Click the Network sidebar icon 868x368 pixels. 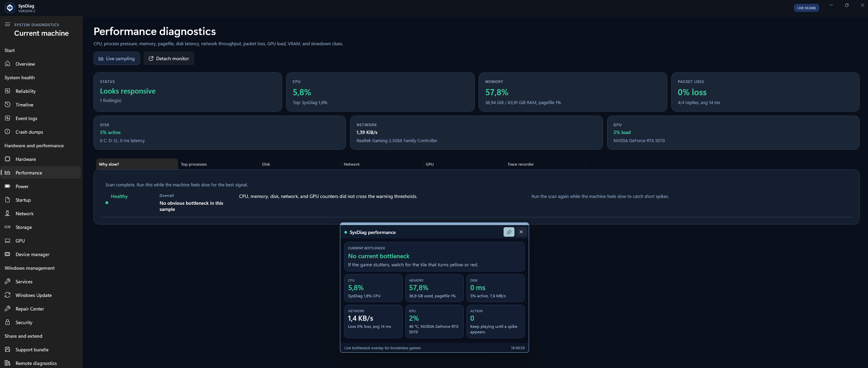tap(7, 213)
